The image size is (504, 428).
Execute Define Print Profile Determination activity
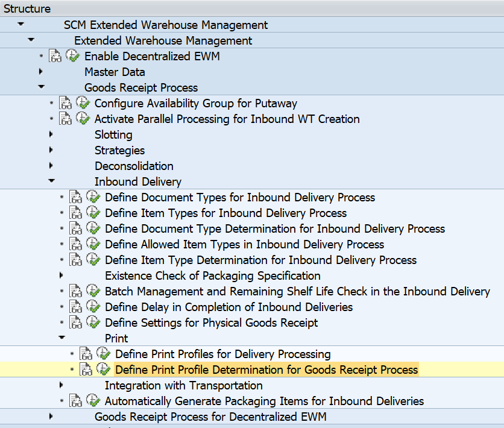[x=104, y=369]
